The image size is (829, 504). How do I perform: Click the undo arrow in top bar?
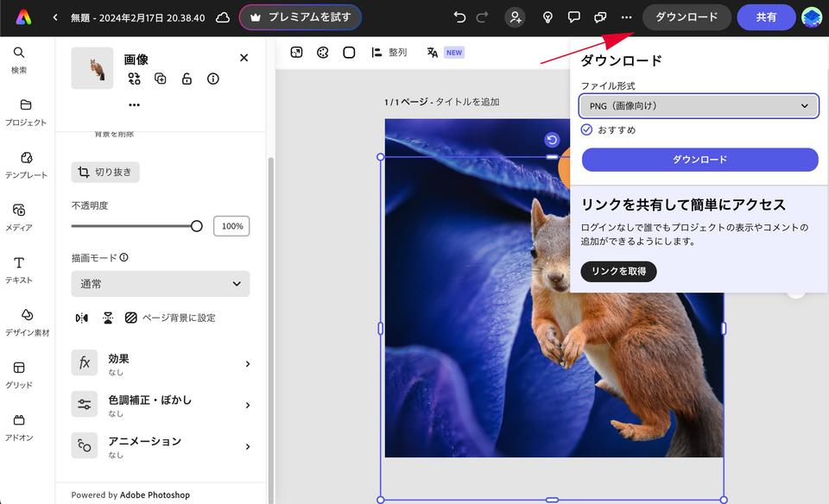click(x=459, y=17)
